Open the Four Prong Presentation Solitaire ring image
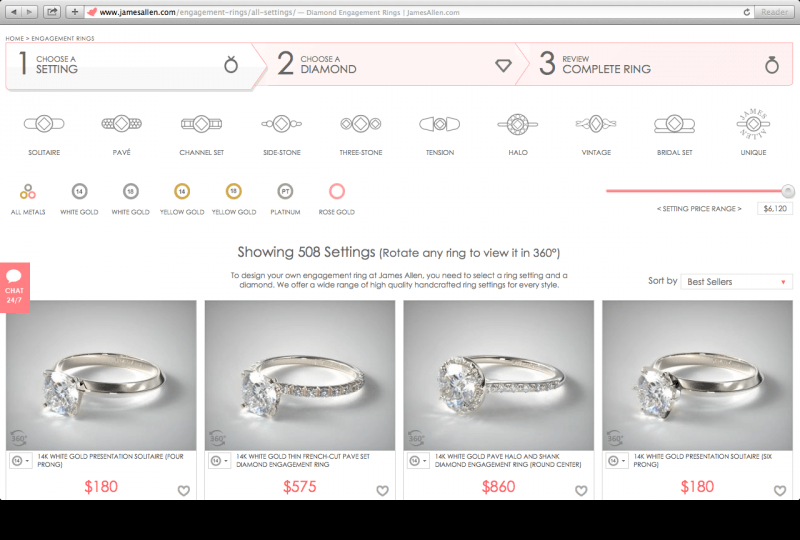 click(x=101, y=375)
